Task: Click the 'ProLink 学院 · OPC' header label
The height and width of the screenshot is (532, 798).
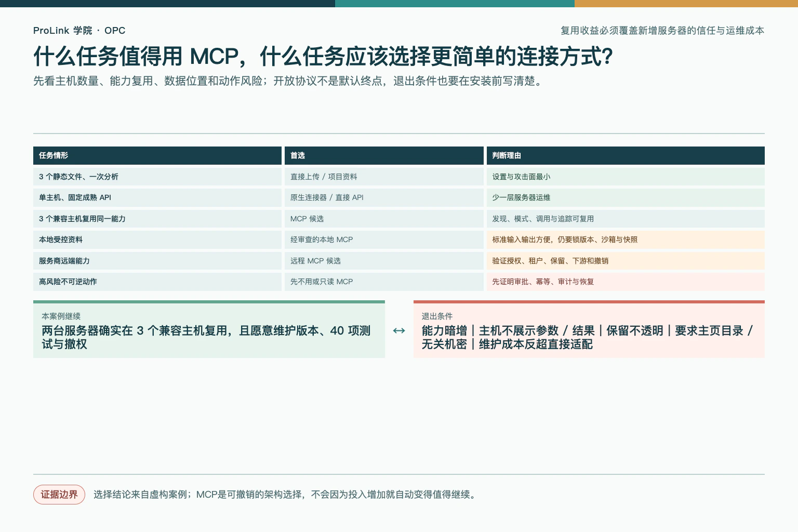Action: [x=79, y=31]
